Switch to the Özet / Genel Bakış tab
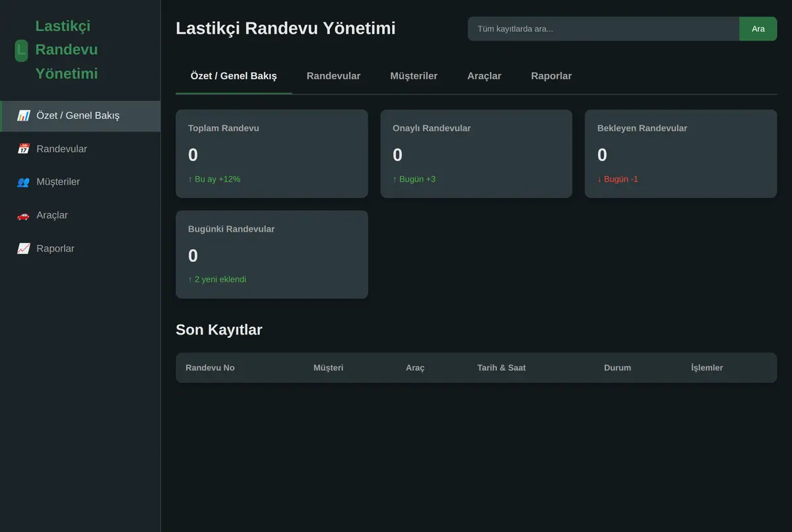 [x=234, y=76]
